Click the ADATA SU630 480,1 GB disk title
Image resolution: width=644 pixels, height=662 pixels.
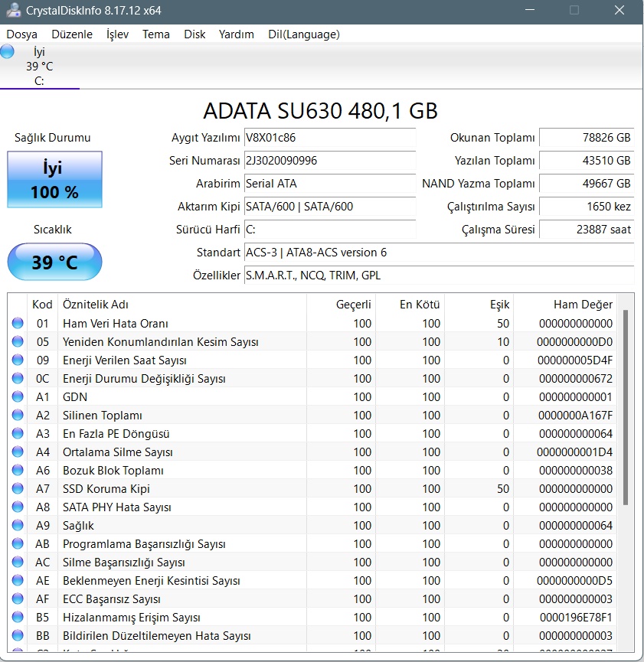click(x=320, y=111)
